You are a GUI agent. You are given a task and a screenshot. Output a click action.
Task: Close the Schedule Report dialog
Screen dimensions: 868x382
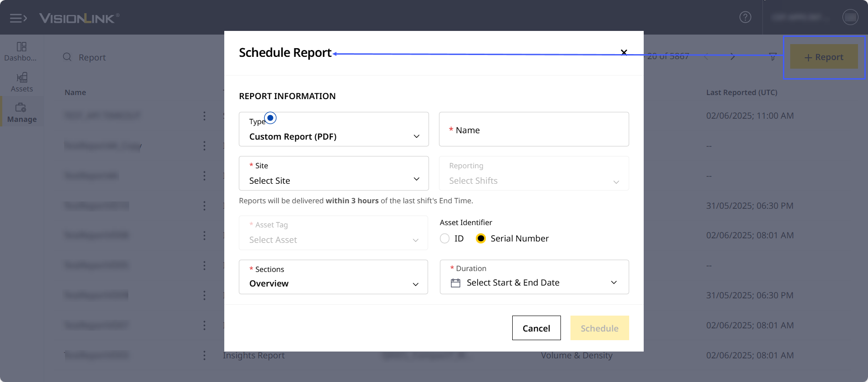624,53
